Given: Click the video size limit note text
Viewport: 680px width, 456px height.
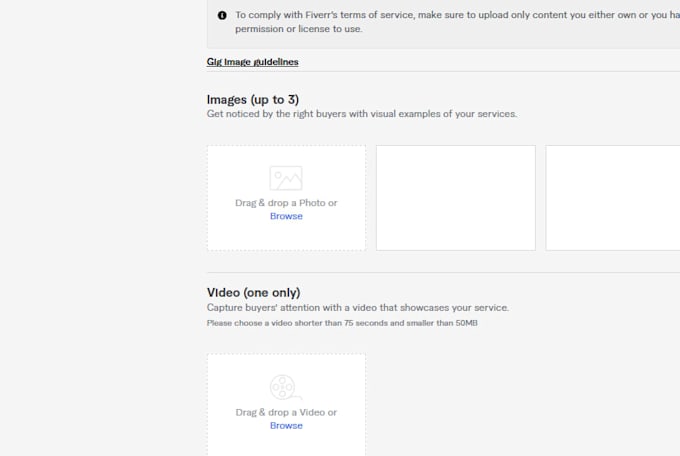Looking at the screenshot, I should point(342,323).
